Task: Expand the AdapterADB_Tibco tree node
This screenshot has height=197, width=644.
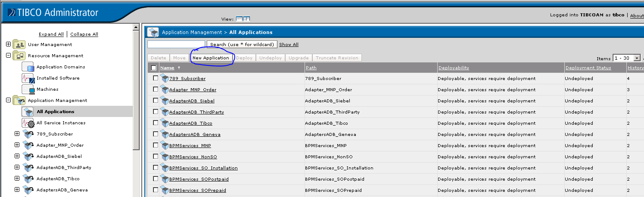Action: click(17, 179)
